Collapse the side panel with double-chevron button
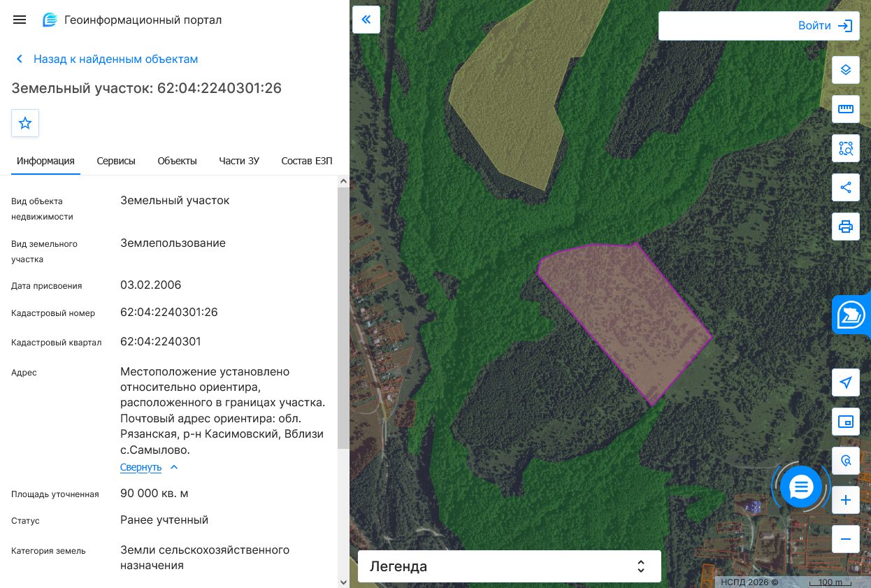Screen dimensions: 871x588 [366, 20]
